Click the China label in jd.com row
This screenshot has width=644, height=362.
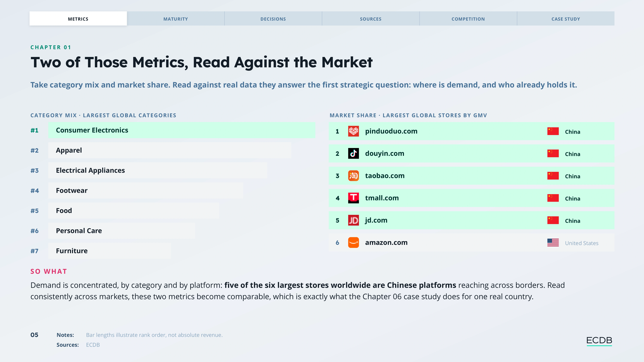(x=573, y=221)
